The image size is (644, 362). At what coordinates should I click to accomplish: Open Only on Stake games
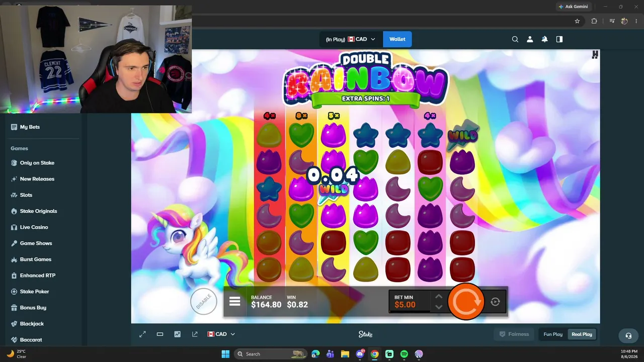tap(37, 163)
